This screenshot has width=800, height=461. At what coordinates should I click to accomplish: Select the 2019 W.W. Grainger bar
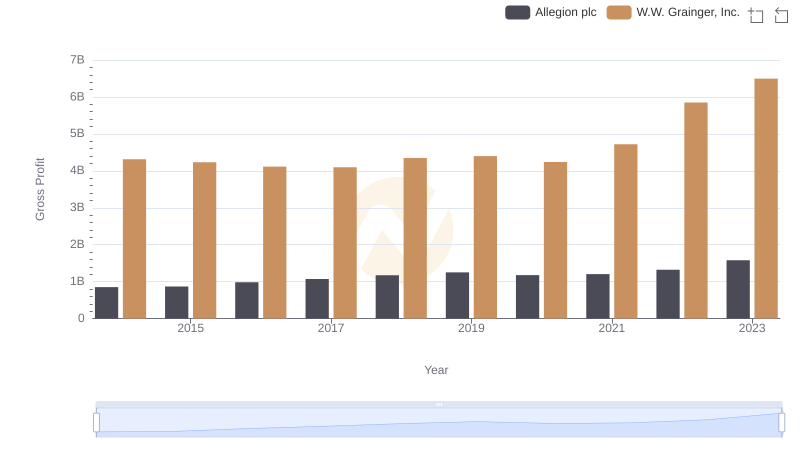(x=485, y=237)
